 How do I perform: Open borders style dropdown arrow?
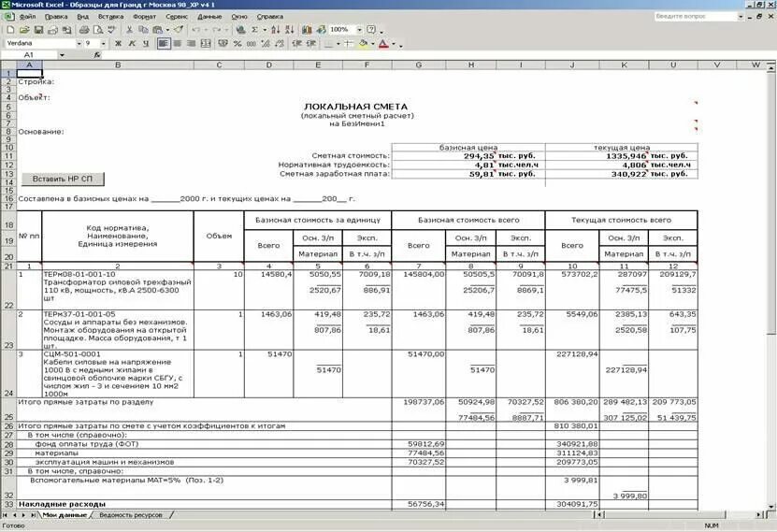tap(338, 44)
